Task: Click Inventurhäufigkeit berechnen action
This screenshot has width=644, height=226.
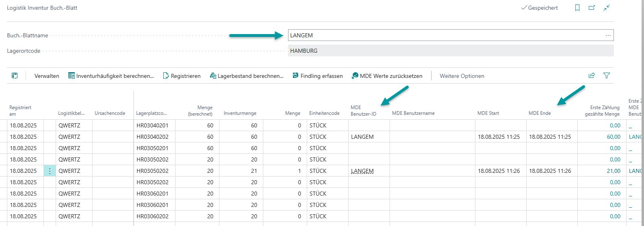Action: pyautogui.click(x=111, y=76)
